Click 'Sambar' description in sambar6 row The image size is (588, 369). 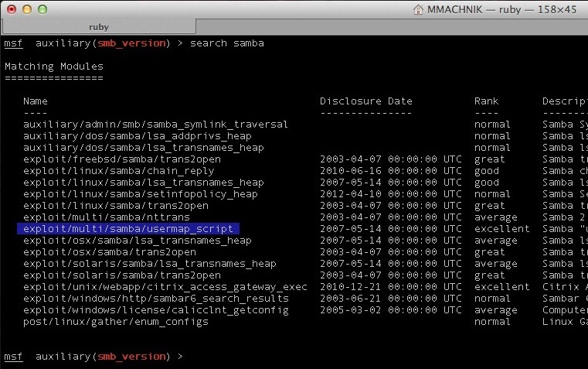561,299
